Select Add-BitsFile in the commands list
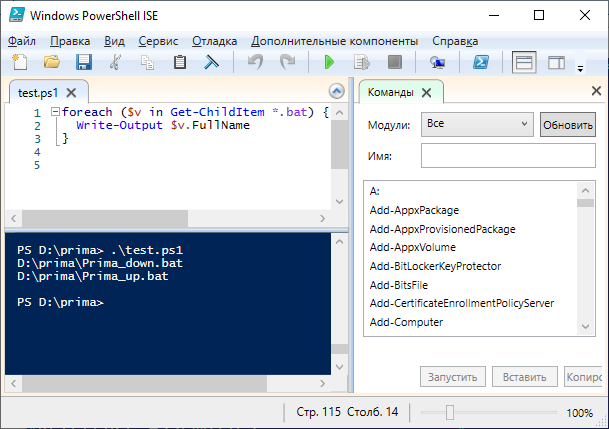 click(x=399, y=285)
